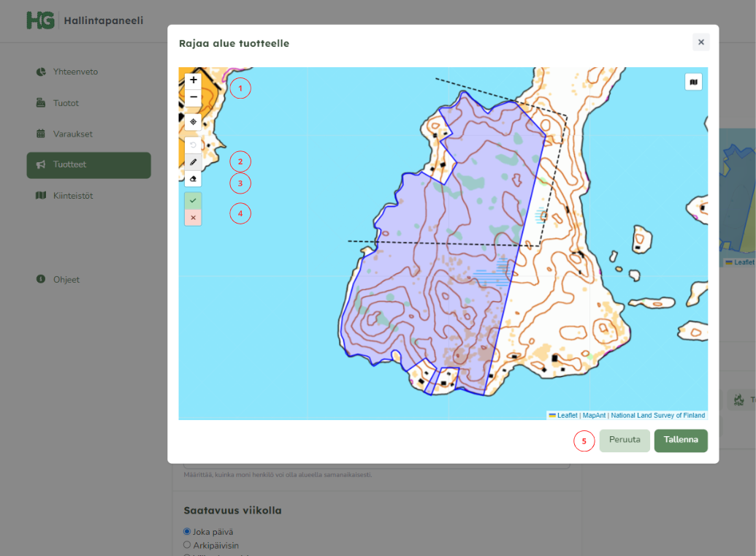This screenshot has height=556, width=756.
Task: Undo the last drawing step
Action: pyautogui.click(x=193, y=145)
